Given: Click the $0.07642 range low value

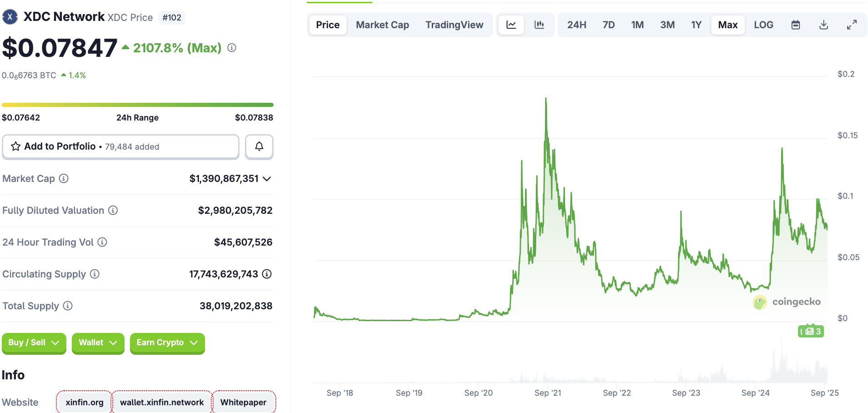Looking at the screenshot, I should pyautogui.click(x=21, y=118).
